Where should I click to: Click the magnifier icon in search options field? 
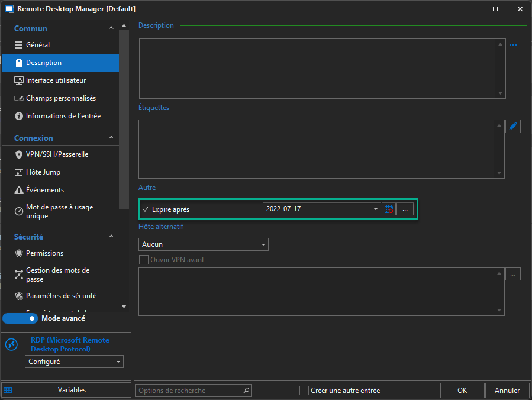click(246, 391)
